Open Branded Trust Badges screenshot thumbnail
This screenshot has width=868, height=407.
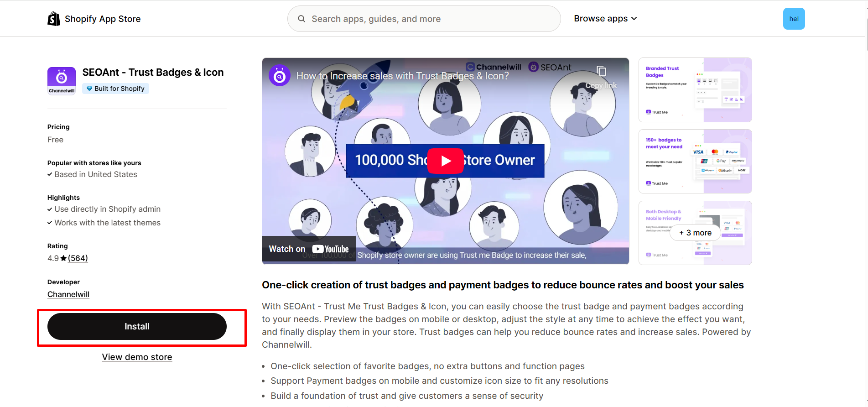[x=695, y=90]
